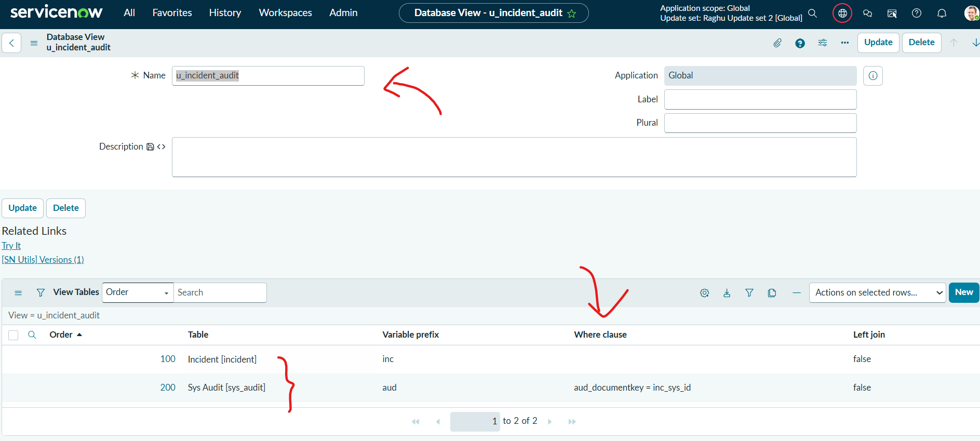The width and height of the screenshot is (980, 441).
Task: Open the user profile avatar menu
Action: pos(971,14)
